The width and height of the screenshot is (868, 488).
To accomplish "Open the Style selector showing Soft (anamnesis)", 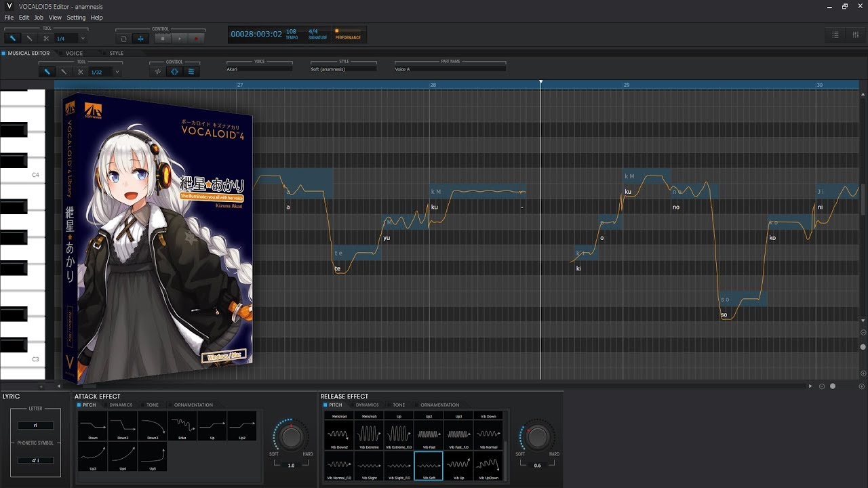I will [344, 69].
